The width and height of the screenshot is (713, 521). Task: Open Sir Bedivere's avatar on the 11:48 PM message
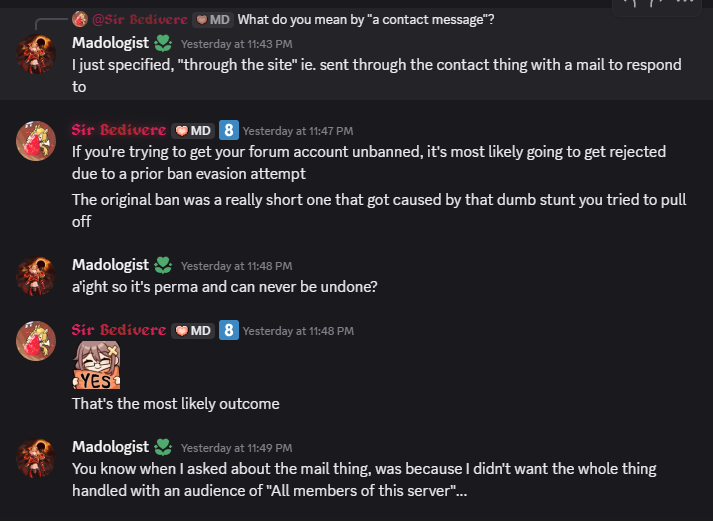35,341
